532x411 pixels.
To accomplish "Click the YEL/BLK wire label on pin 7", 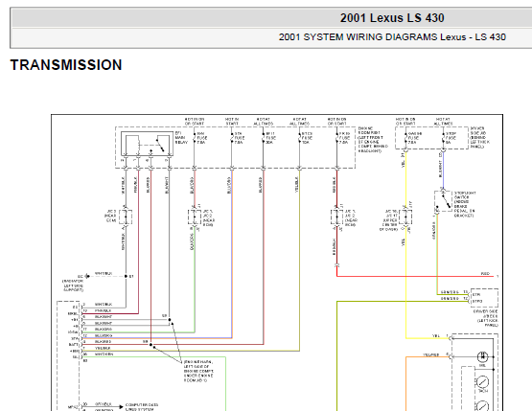I will (102, 348).
